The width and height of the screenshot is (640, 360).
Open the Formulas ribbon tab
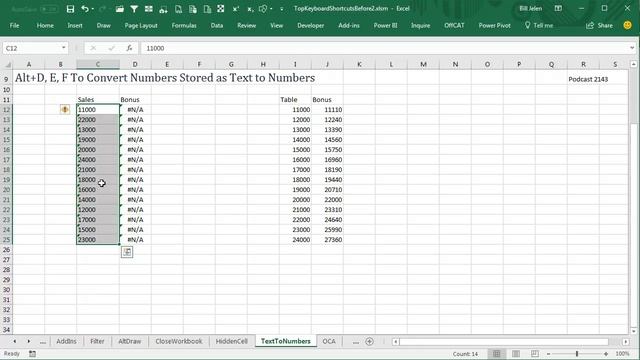[184, 25]
